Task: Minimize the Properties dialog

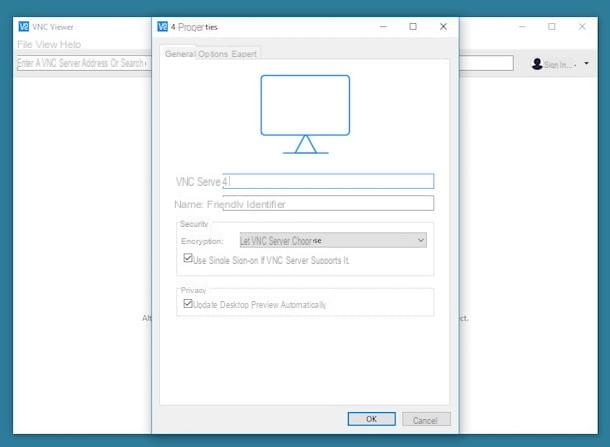Action: (x=383, y=26)
